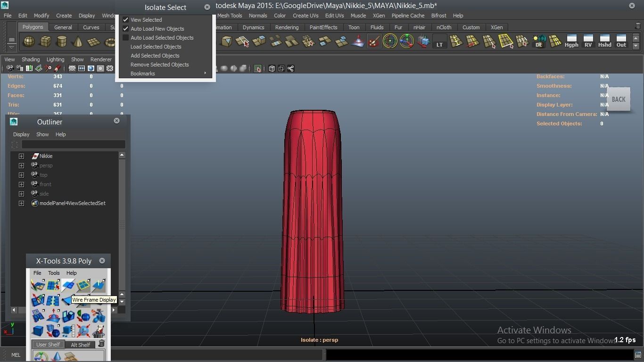Open the Create UVs menu

[305, 16]
